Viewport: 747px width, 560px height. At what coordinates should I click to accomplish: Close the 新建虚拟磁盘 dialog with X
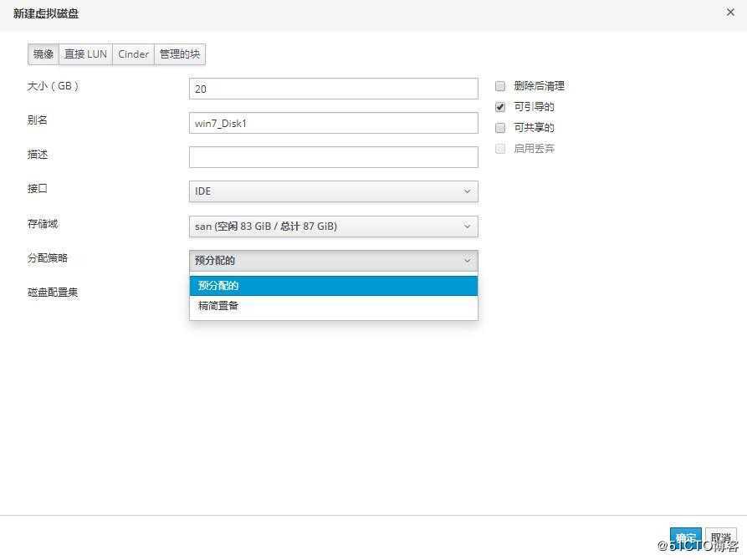click(730, 13)
